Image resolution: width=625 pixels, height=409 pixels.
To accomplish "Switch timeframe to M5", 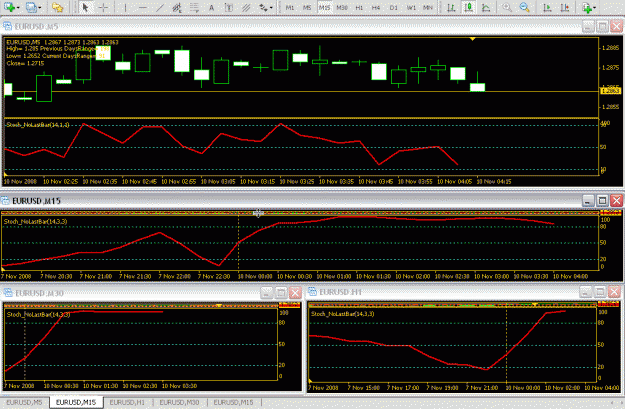I will tap(307, 7).
